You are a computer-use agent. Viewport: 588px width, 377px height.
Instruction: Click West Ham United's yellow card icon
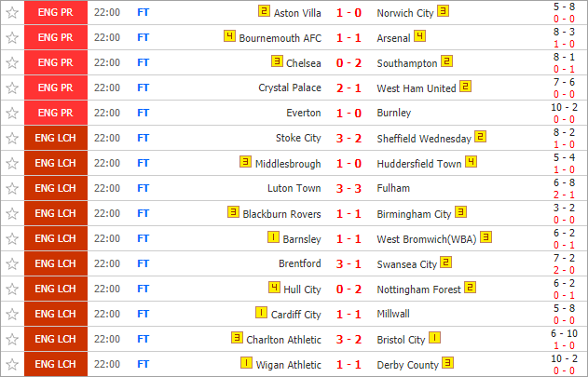(465, 87)
